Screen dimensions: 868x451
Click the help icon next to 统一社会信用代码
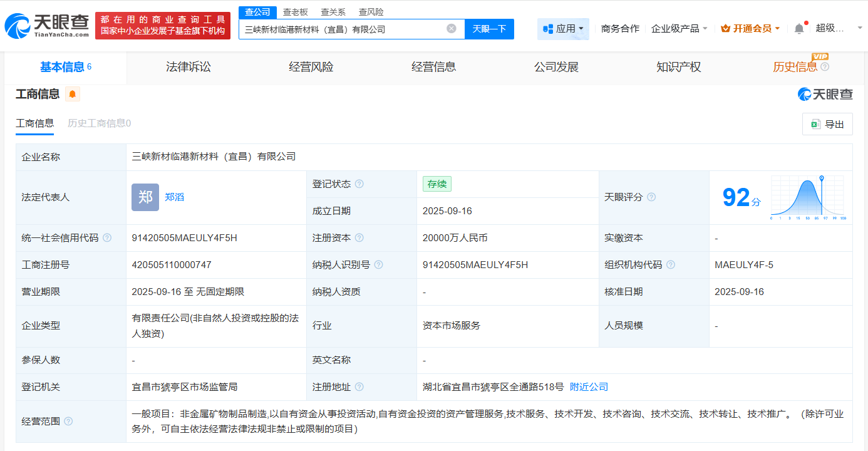(x=108, y=237)
